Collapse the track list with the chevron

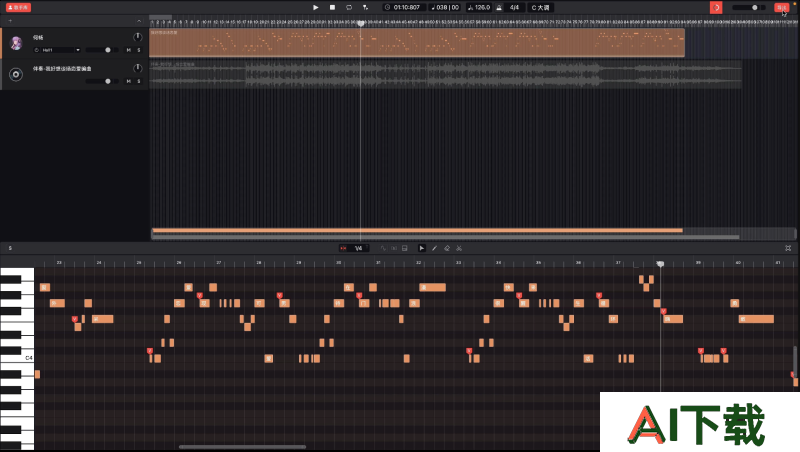[139, 21]
